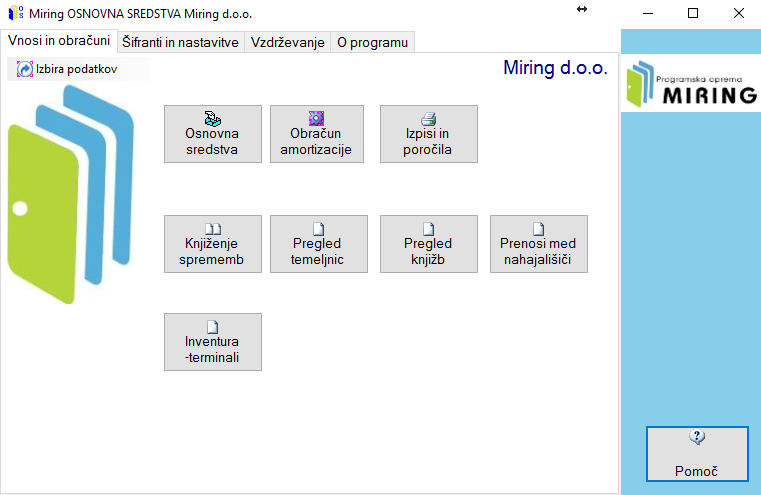Click Izbira podatkov toolbar item

[x=68, y=69]
